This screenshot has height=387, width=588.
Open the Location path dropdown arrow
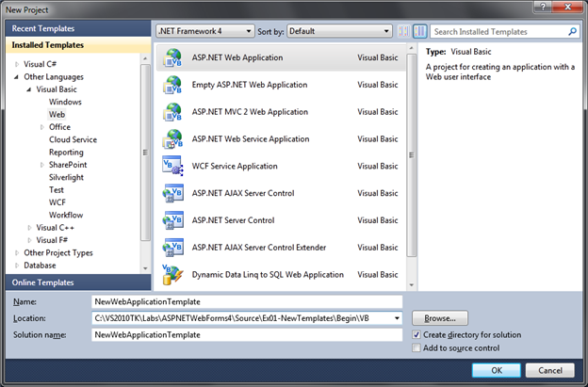point(397,318)
